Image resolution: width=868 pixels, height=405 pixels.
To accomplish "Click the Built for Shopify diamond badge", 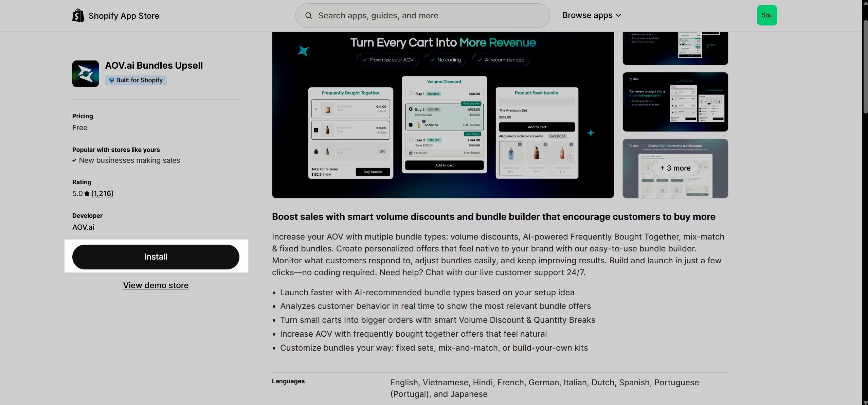I will click(136, 80).
